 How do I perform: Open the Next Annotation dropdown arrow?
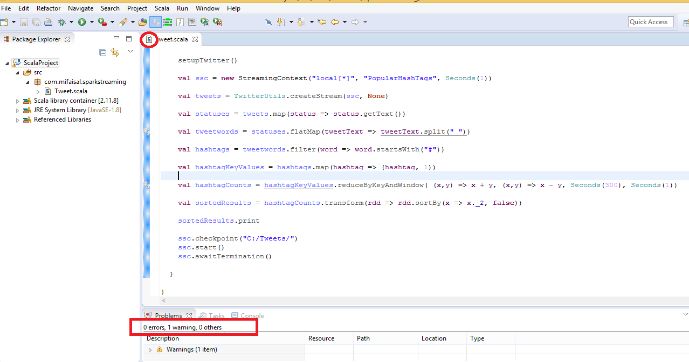(291, 22)
